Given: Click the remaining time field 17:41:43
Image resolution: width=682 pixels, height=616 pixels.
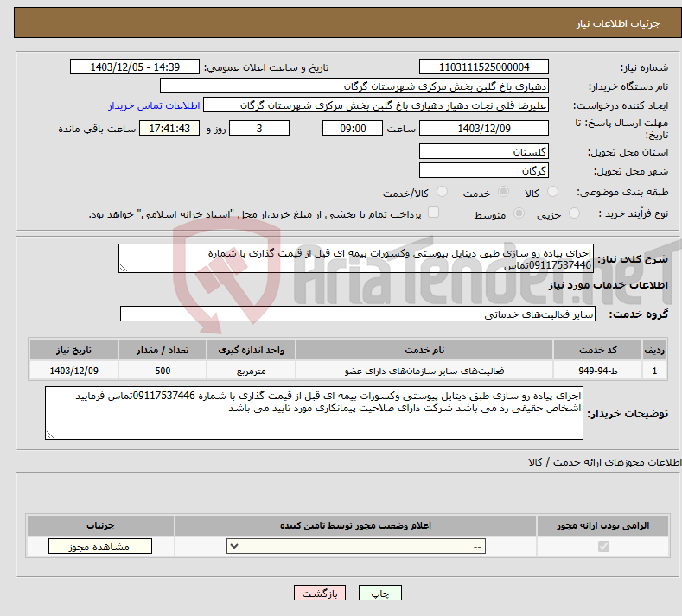Looking at the screenshot, I should [169, 128].
